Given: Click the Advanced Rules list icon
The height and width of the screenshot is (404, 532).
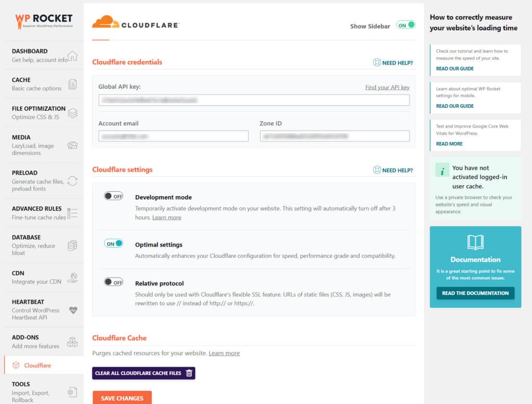Looking at the screenshot, I should click(x=72, y=213).
